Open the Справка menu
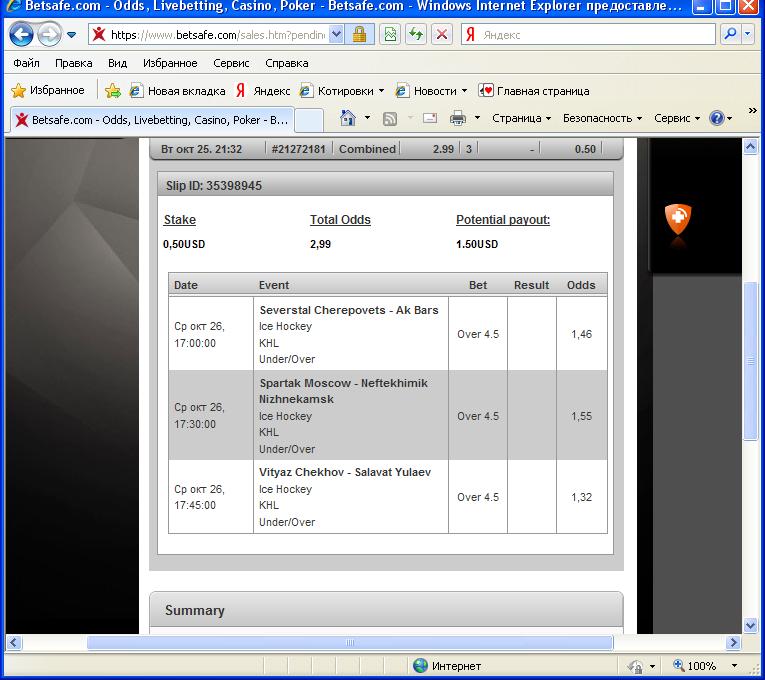 pos(286,63)
